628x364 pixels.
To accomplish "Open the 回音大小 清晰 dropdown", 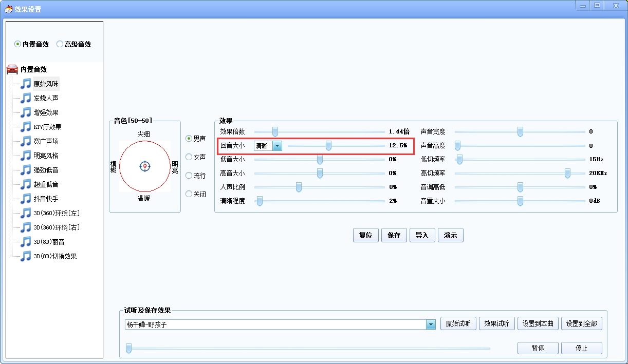I will [x=278, y=146].
